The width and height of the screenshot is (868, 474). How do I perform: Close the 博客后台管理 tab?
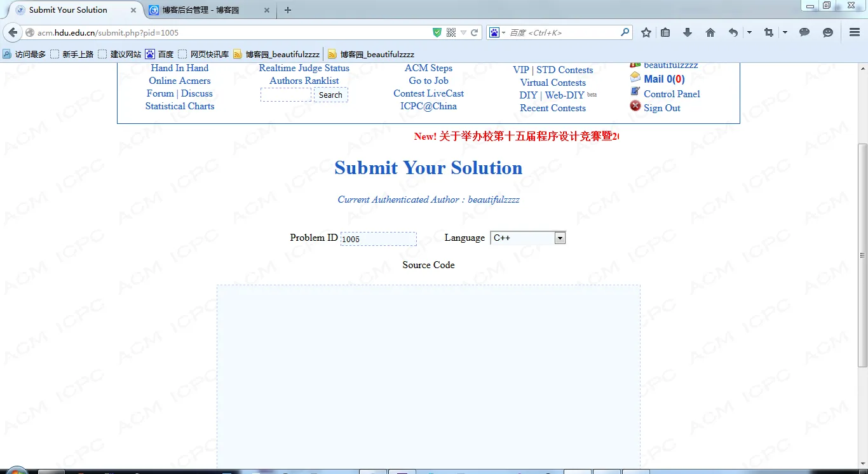(x=266, y=10)
